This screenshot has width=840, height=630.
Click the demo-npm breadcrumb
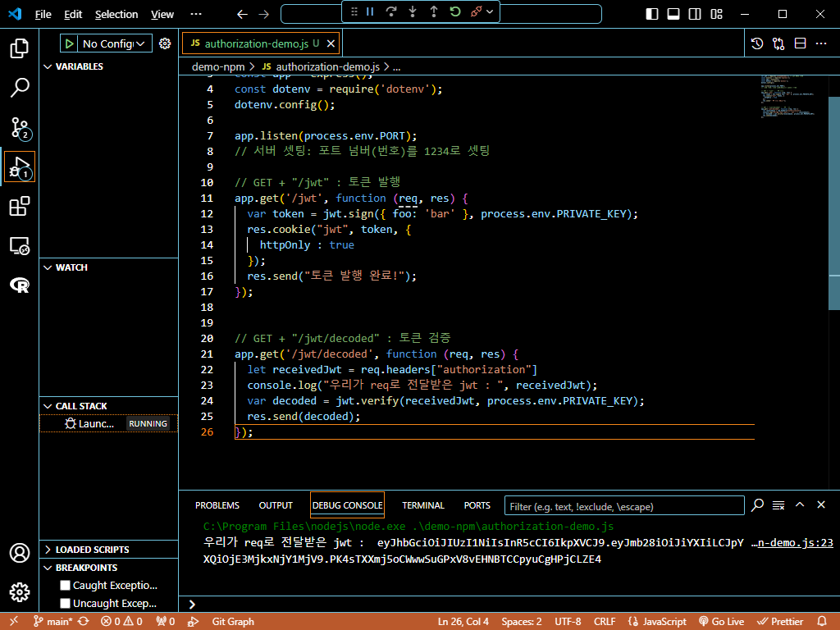pos(218,67)
